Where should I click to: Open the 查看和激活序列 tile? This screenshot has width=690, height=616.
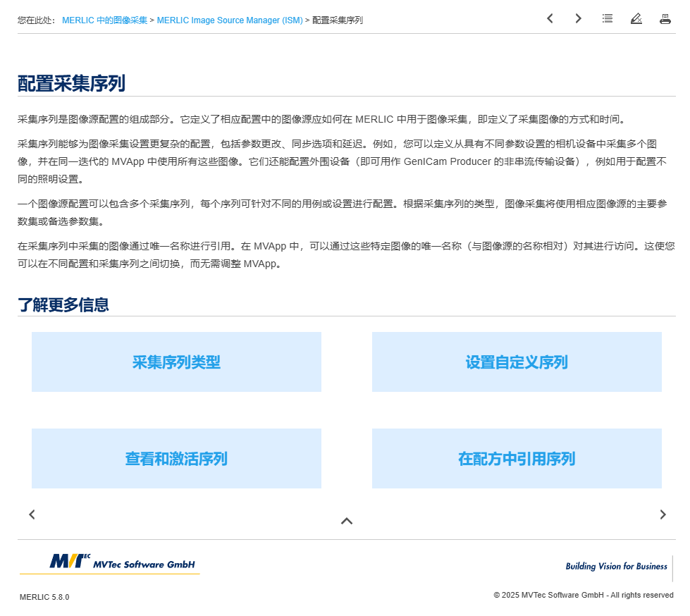click(176, 459)
